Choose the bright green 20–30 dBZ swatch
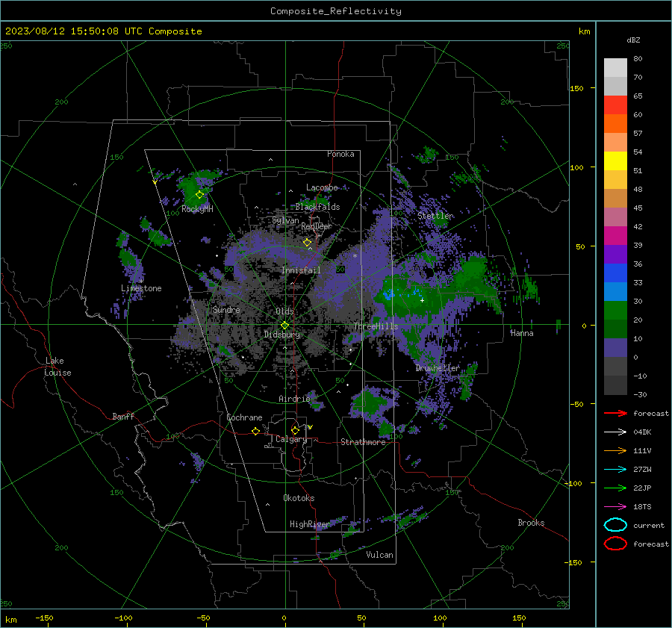The height and width of the screenshot is (628, 672). pos(615,311)
